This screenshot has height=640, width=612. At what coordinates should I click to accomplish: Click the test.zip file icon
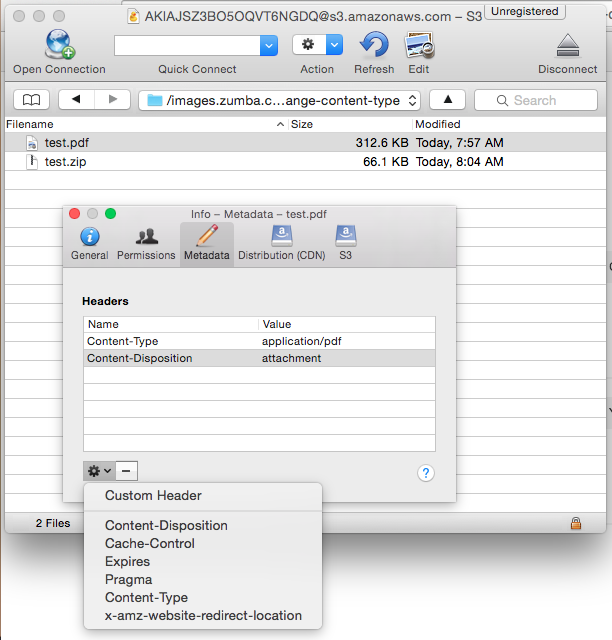32,162
